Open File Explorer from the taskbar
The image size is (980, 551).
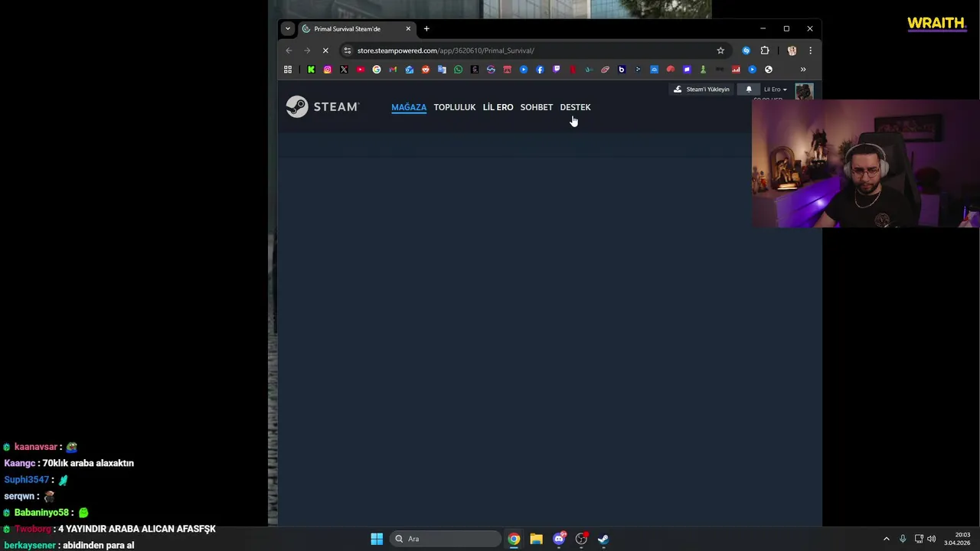click(x=536, y=539)
